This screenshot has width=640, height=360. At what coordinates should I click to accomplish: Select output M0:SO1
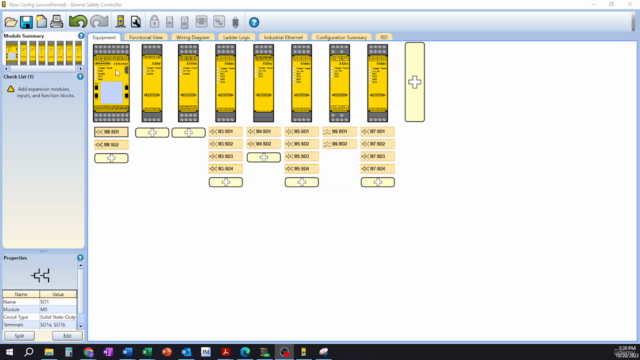tap(111, 132)
